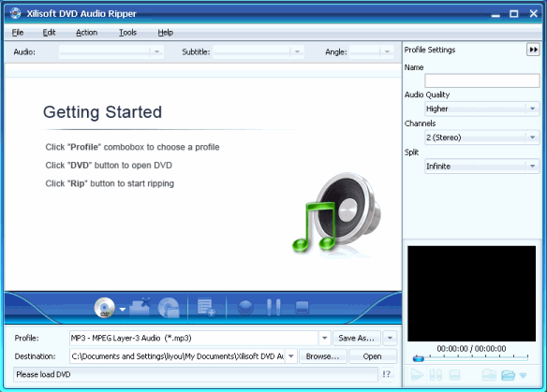The height and width of the screenshot is (392, 547).
Task: Click the stop ripping toolbar button
Action: [x=303, y=308]
